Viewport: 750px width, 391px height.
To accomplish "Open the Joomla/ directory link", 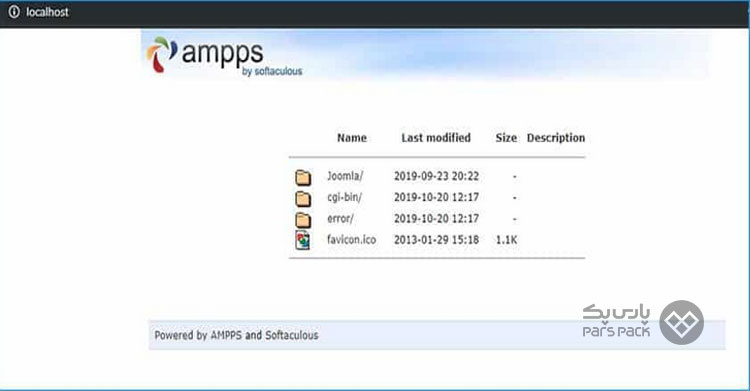I will [x=345, y=176].
